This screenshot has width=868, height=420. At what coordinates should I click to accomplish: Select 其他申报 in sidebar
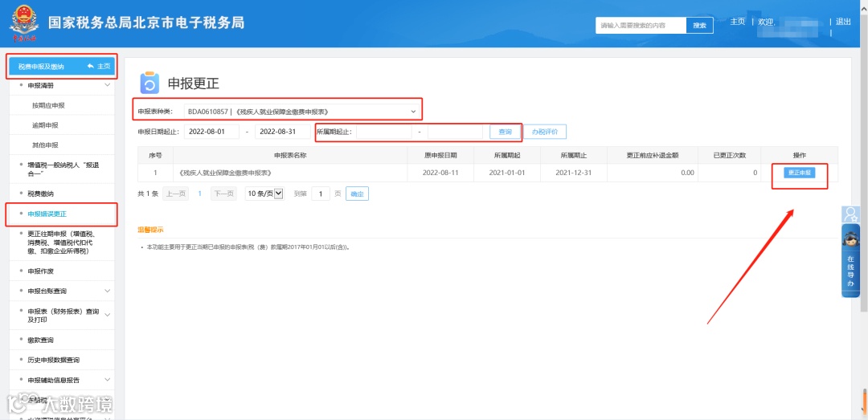tap(45, 145)
